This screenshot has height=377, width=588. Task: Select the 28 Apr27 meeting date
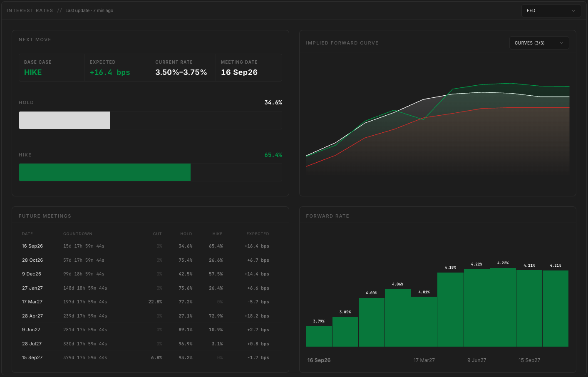coord(32,316)
